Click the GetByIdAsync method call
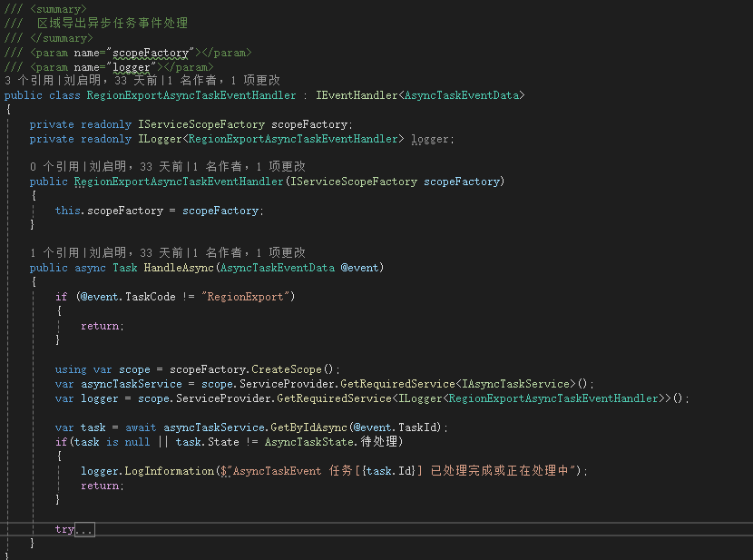 (308, 427)
